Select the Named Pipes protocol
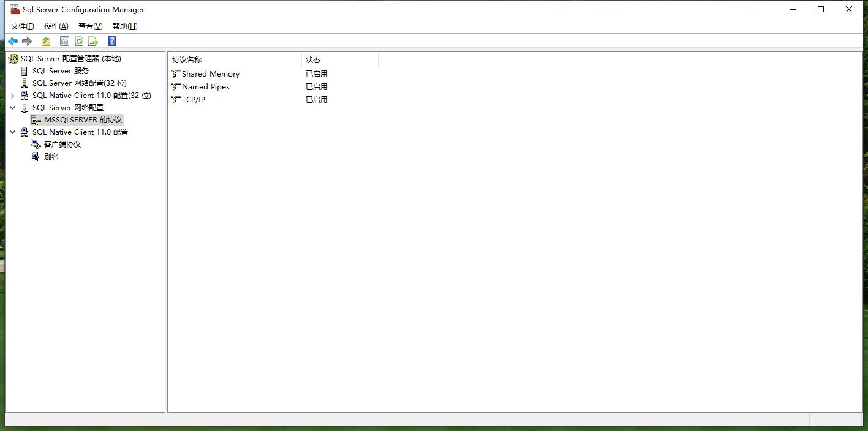This screenshot has width=868, height=431. click(205, 86)
